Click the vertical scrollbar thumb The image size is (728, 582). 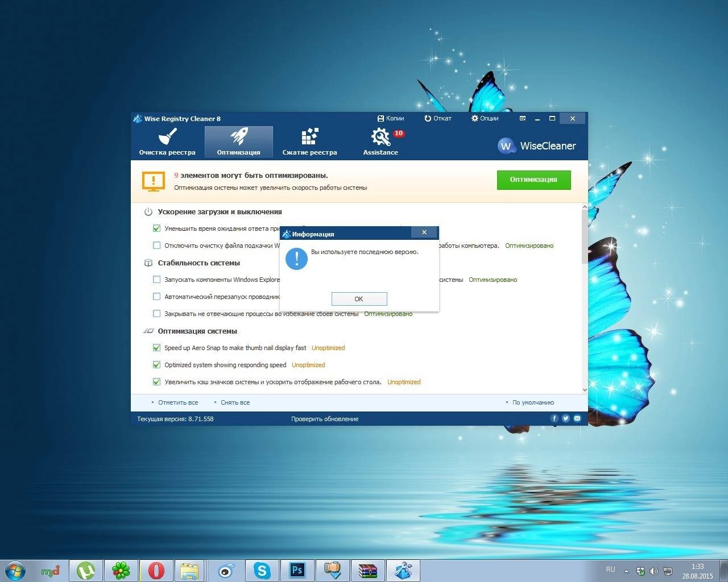585,238
